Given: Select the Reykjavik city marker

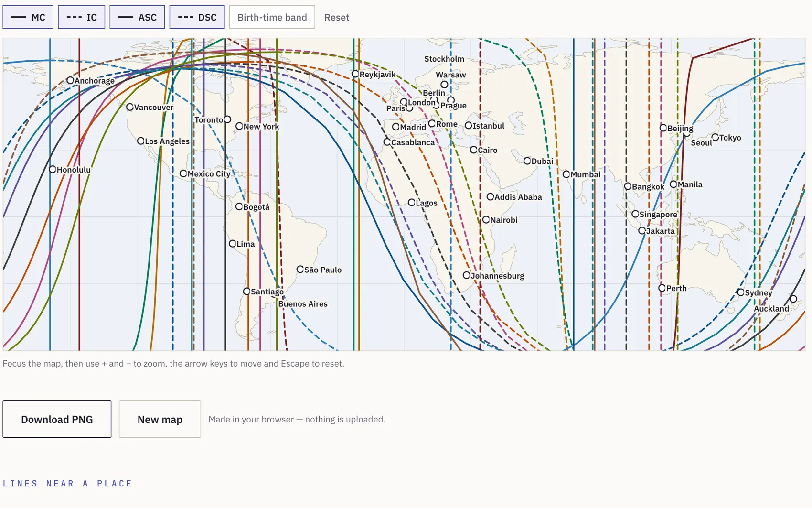Looking at the screenshot, I should (355, 74).
